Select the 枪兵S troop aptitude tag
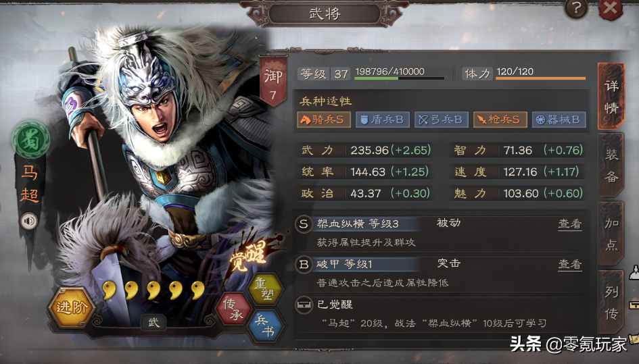 500,120
